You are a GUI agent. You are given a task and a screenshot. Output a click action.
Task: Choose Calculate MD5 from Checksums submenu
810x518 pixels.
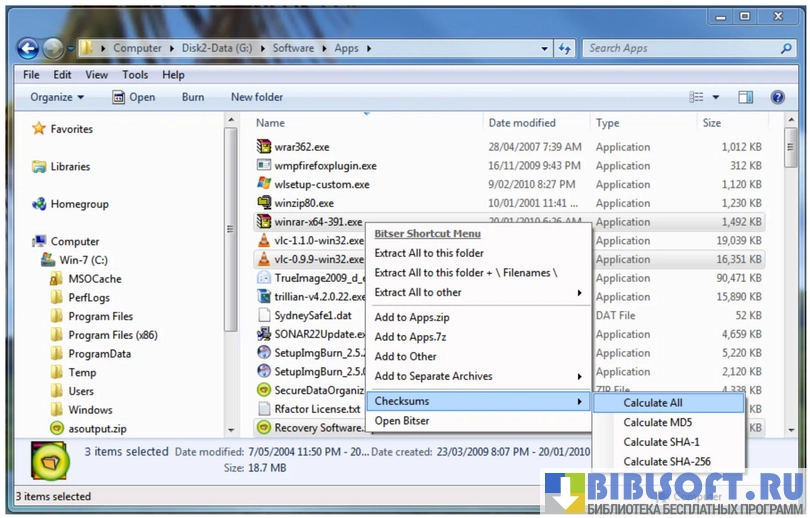point(657,422)
